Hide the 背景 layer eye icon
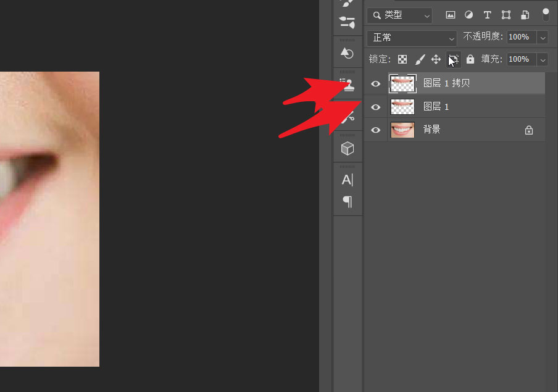 [375, 130]
